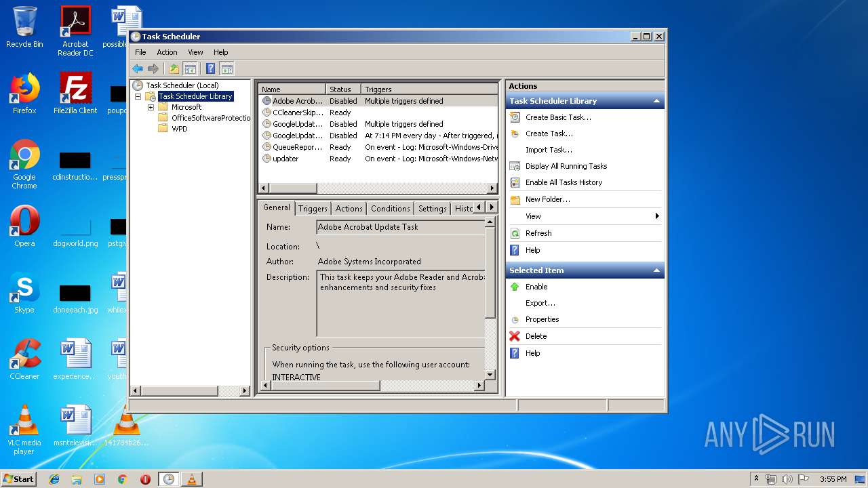This screenshot has width=868, height=488.
Task: Click tree pane scrollbar right arrow
Action: click(245, 391)
